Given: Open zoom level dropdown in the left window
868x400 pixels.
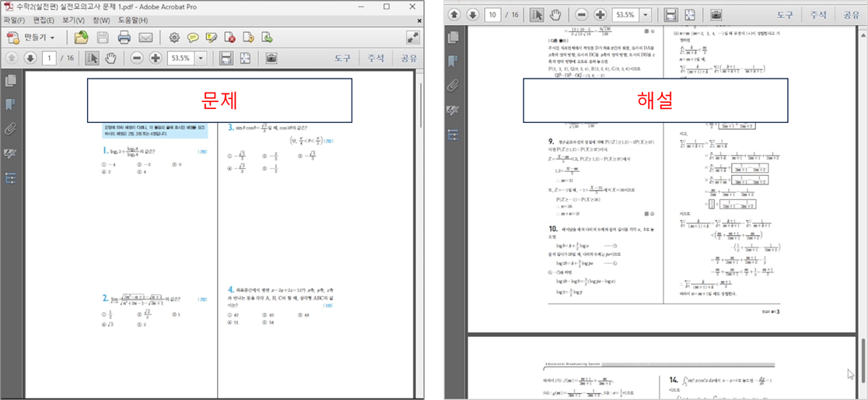Looking at the screenshot, I should 201,58.
